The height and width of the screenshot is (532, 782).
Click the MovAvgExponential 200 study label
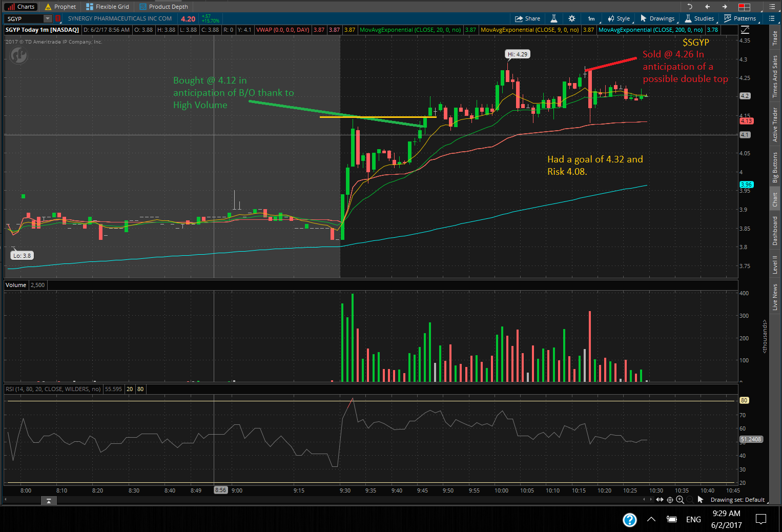tap(650, 30)
